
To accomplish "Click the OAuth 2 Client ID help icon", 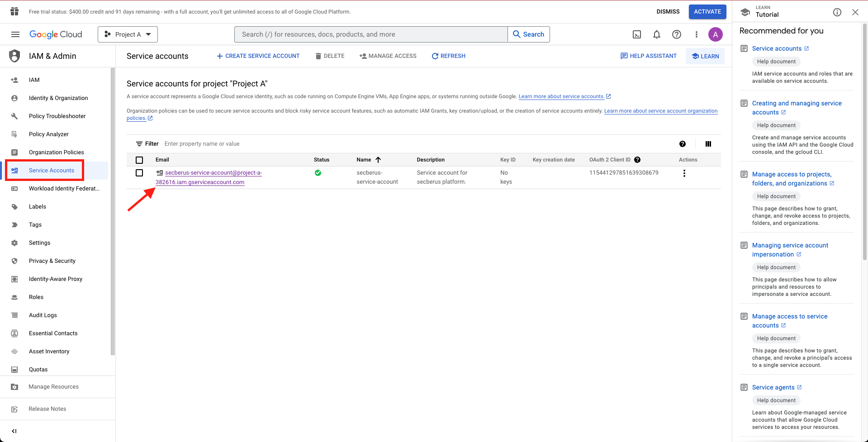I will click(x=637, y=160).
